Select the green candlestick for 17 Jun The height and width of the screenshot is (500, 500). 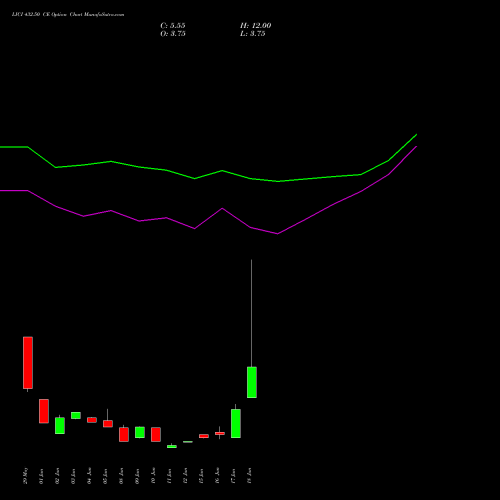point(236,423)
